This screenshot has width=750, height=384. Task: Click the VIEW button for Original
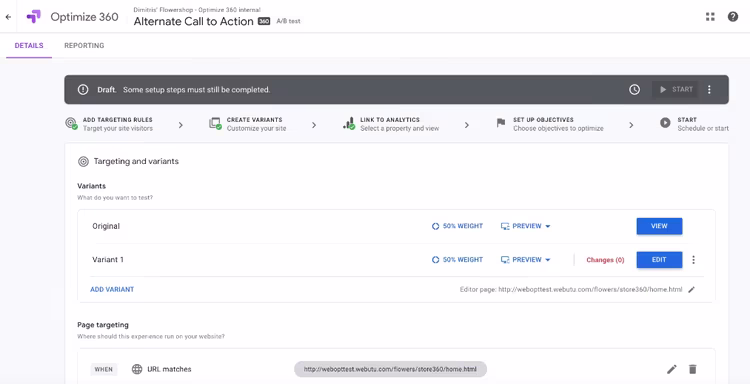click(x=659, y=226)
